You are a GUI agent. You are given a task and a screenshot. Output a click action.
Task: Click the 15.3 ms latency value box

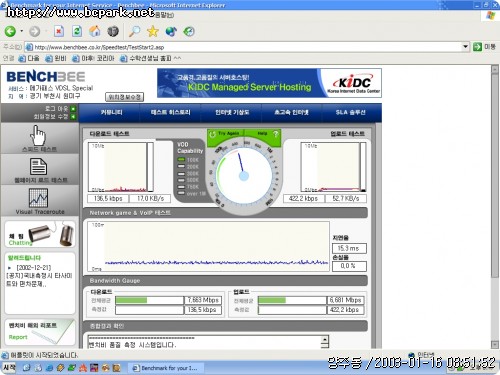point(349,248)
